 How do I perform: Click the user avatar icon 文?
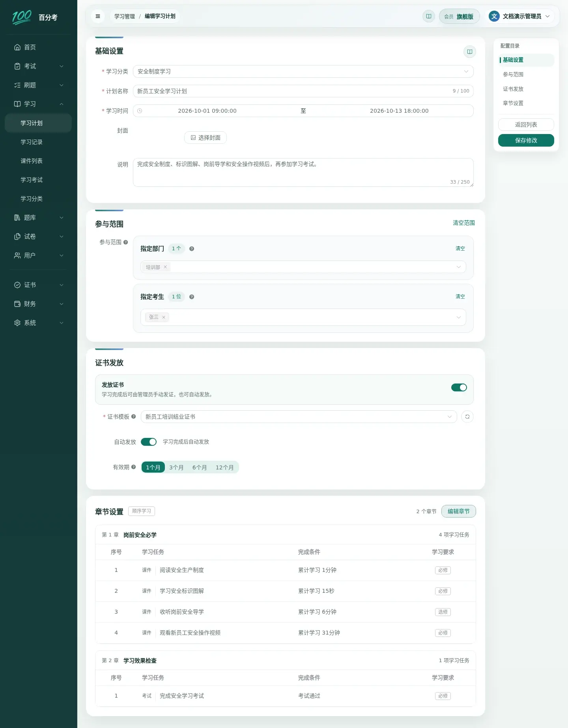click(x=494, y=16)
